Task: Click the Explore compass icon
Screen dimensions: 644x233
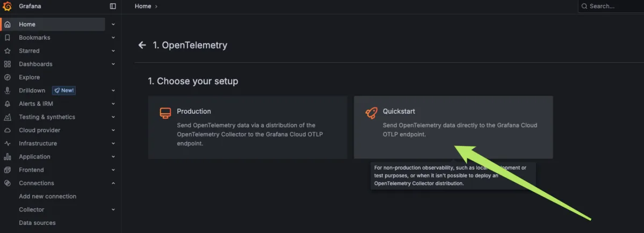Action: (x=8, y=77)
